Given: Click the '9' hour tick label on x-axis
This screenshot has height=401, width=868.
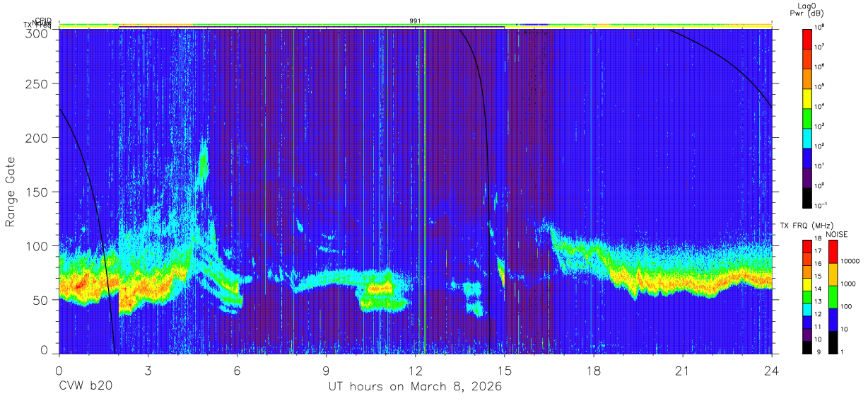Looking at the screenshot, I should tap(326, 370).
